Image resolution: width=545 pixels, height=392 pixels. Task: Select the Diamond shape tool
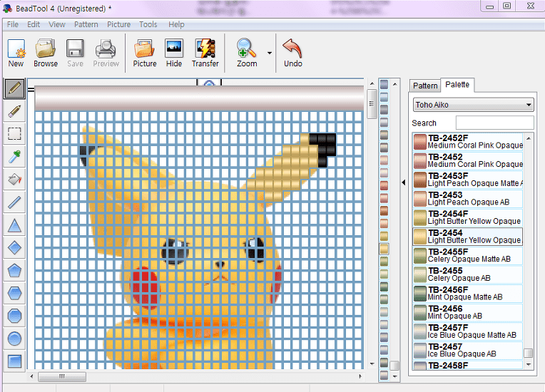pos(14,248)
